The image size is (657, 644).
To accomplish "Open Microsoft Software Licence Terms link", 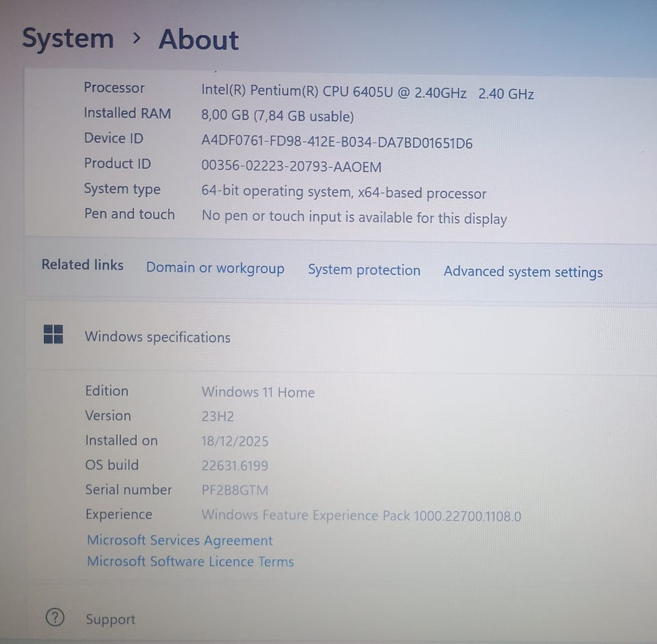I will click(190, 561).
